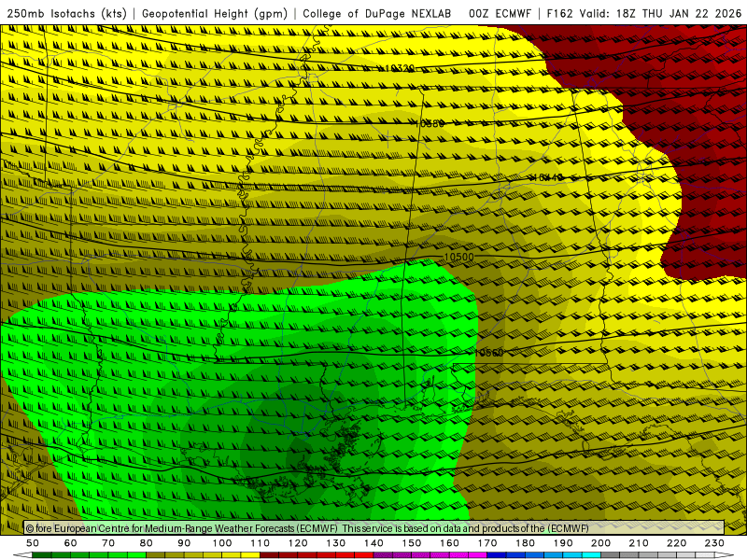
Task: Select the bright yellow swatch just left of 110
Action: [250, 555]
